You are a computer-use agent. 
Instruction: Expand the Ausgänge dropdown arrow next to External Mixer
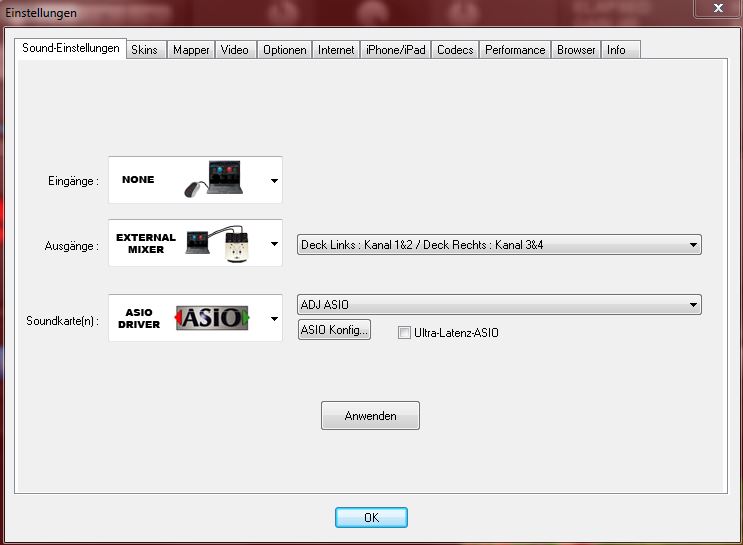coord(274,244)
